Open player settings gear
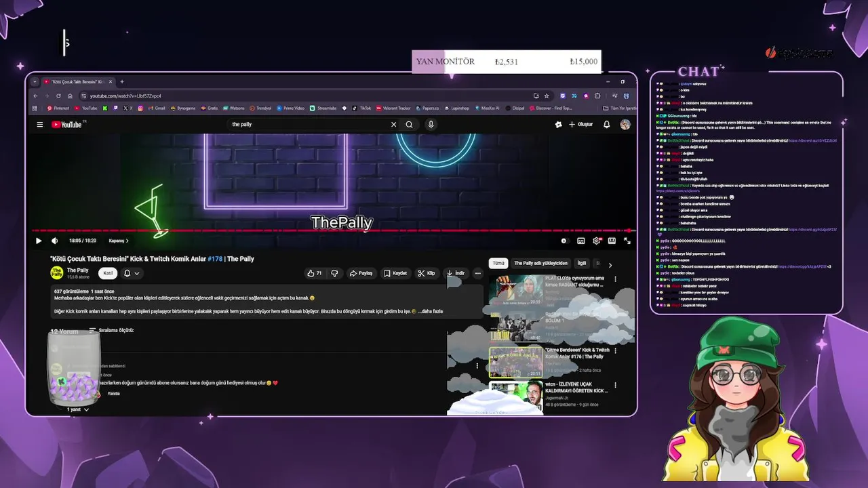The height and width of the screenshot is (488, 868). coord(597,241)
